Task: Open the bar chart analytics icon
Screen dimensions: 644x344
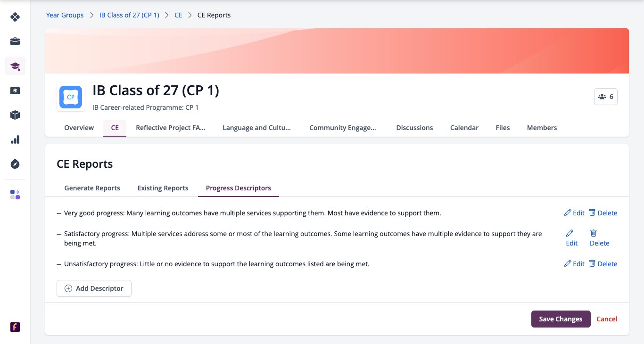Action: point(15,139)
